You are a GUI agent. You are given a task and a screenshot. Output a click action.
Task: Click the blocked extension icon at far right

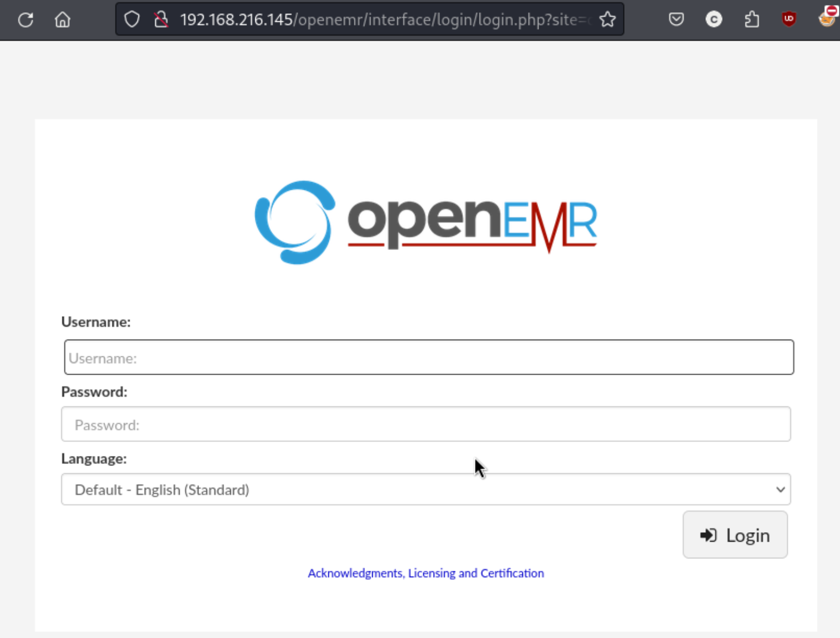[x=828, y=17]
